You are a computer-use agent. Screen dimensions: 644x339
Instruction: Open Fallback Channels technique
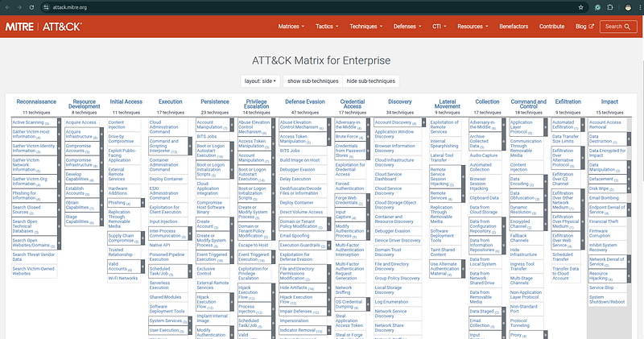(x=519, y=238)
